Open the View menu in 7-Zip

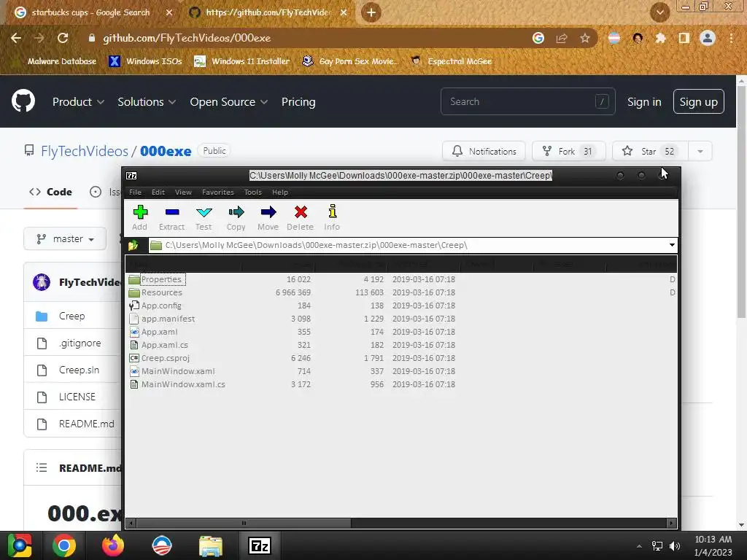tap(183, 192)
